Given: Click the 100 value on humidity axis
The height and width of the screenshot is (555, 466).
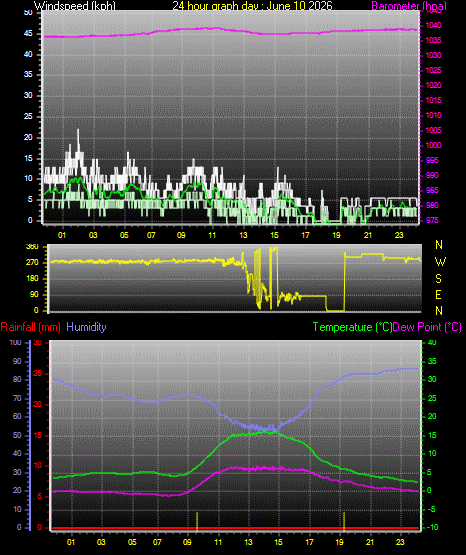Looking at the screenshot, I should coord(16,342).
